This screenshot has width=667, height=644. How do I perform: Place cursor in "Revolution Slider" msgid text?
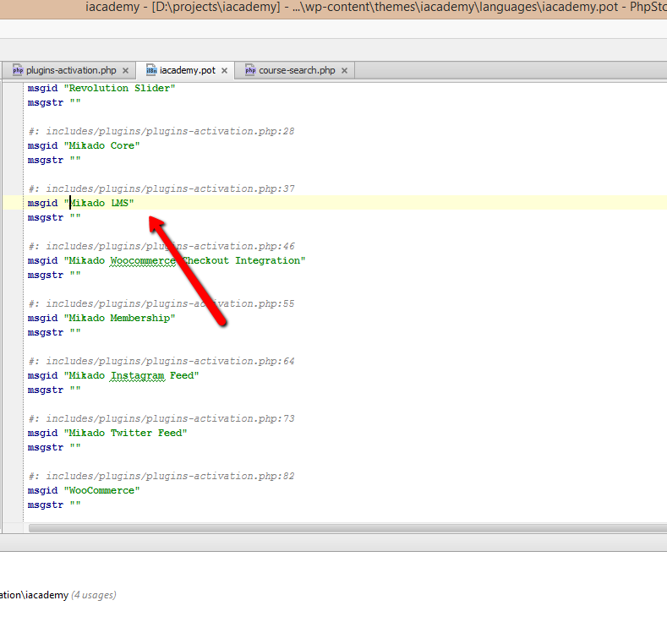point(118,88)
